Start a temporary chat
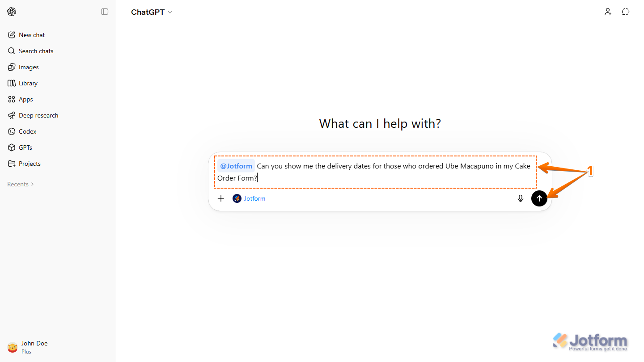The width and height of the screenshot is (644, 362). 625,12
